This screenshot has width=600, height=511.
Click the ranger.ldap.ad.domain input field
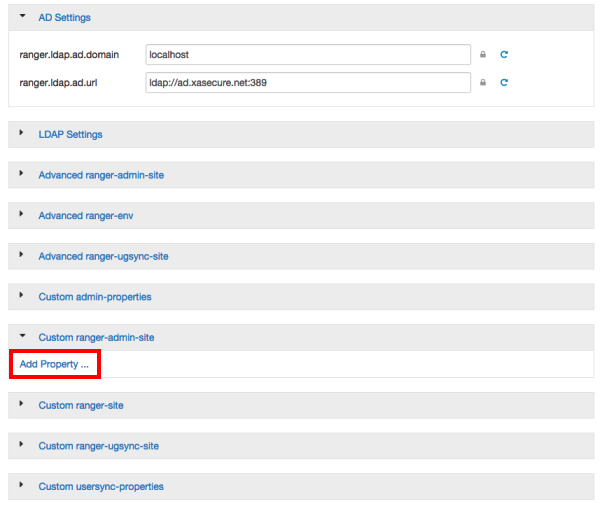tap(307, 55)
